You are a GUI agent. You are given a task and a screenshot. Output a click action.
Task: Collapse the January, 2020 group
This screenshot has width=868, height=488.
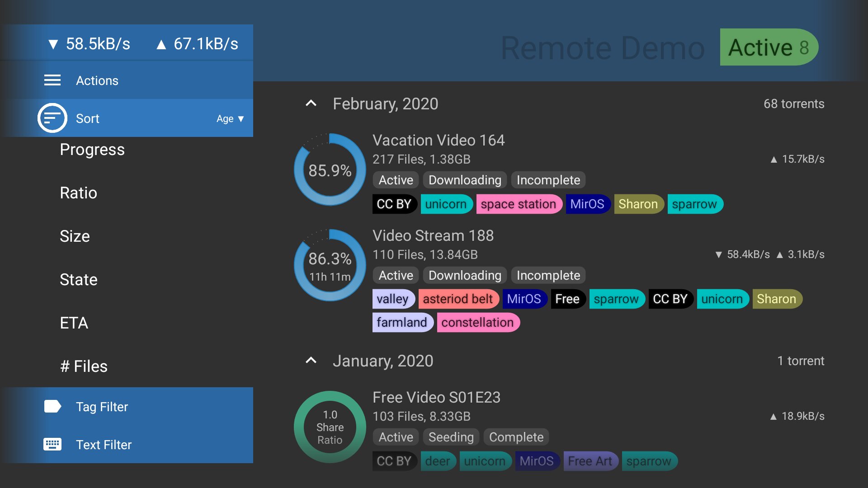pyautogui.click(x=311, y=361)
